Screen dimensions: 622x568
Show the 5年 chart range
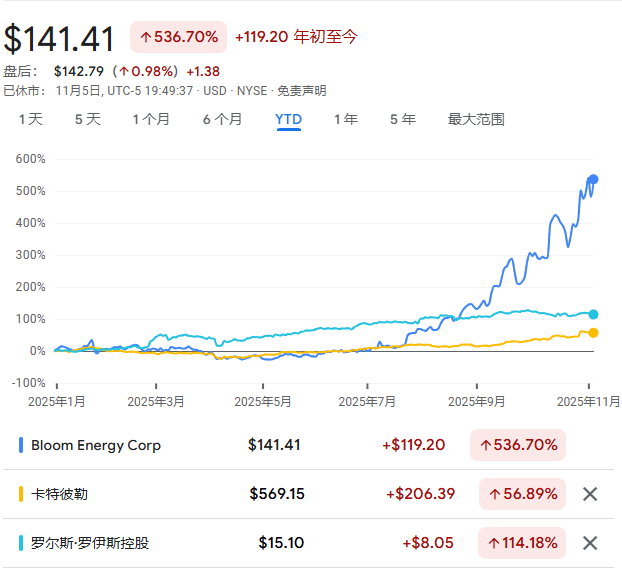pos(403,120)
